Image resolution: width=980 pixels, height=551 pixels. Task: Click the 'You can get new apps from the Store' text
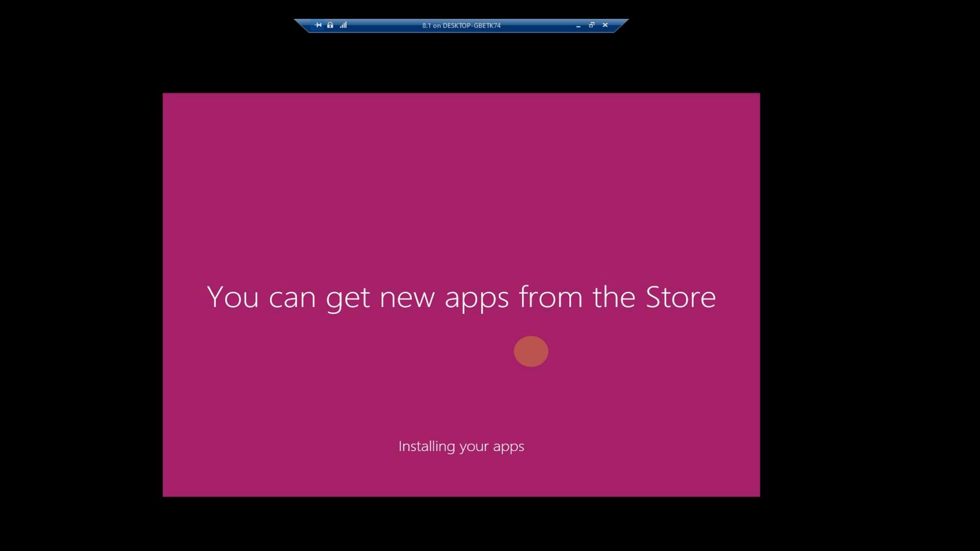coord(461,297)
